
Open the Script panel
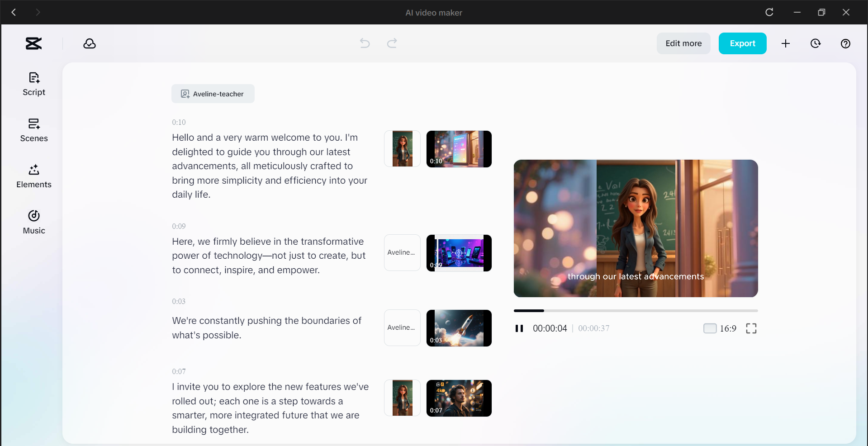click(33, 84)
